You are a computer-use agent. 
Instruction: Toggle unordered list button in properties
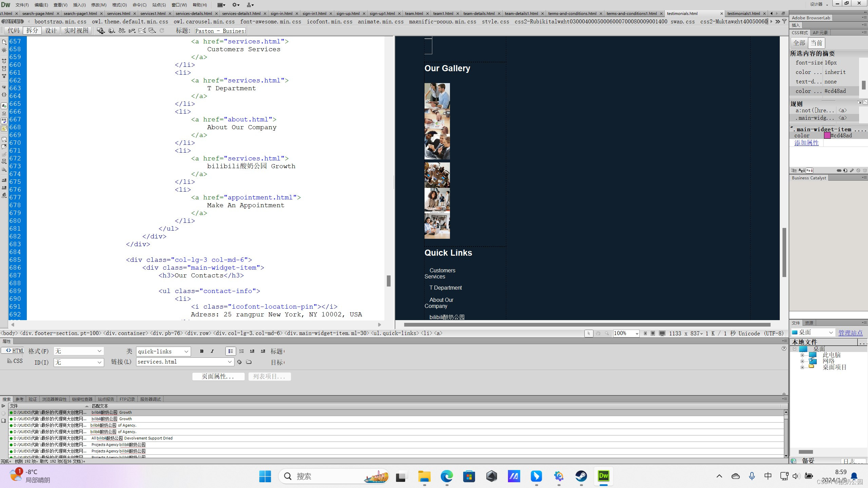[230, 351]
